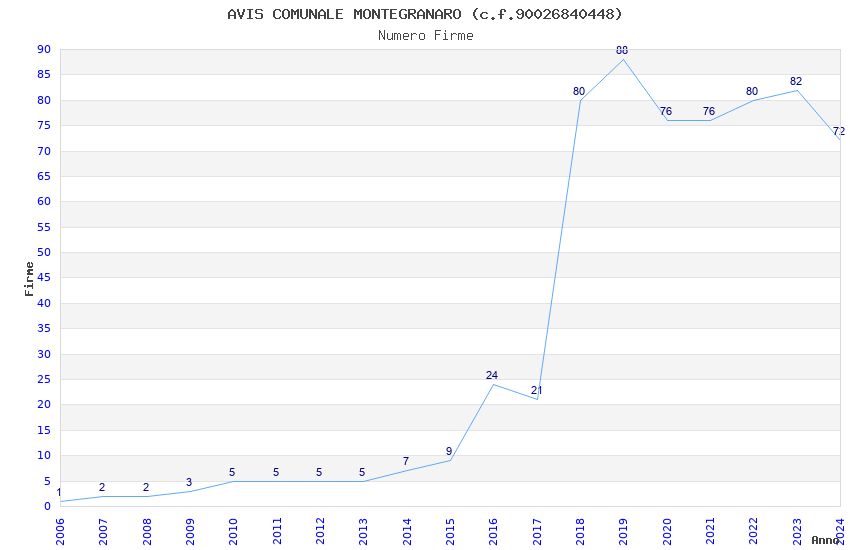Click y-axis tick value 90
The height and width of the screenshot is (550, 850).
click(x=44, y=49)
